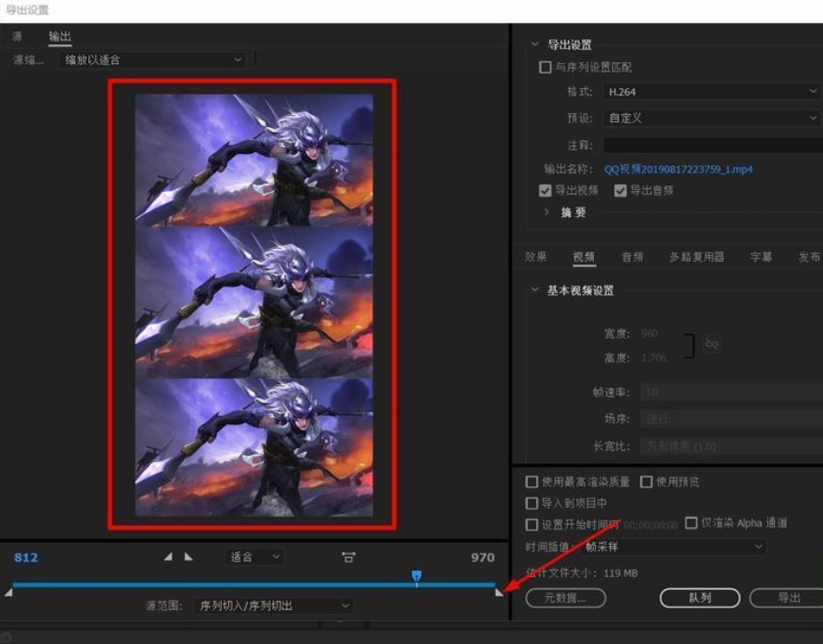Uncheck the 导出视频 checkbox
This screenshot has height=644, width=823.
(x=544, y=190)
